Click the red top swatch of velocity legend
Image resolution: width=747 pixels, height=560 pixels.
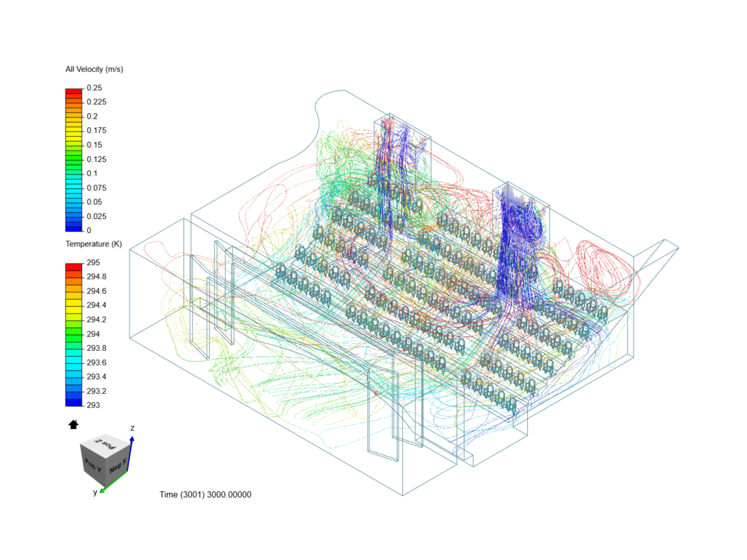click(x=74, y=92)
